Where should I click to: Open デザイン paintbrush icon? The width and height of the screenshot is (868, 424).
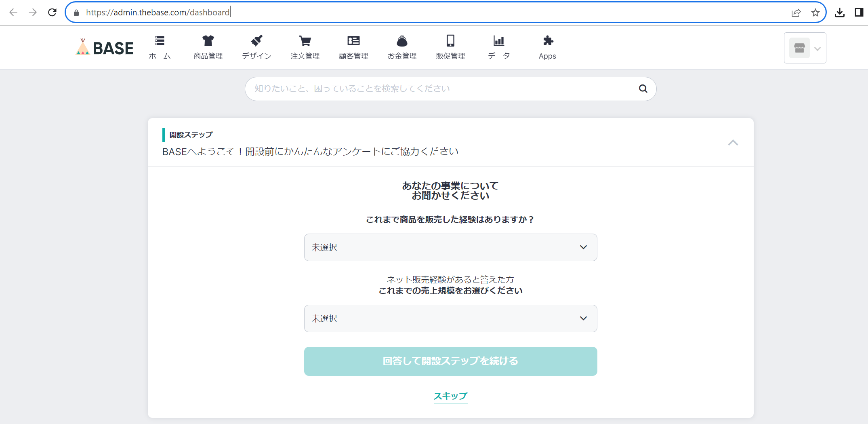pyautogui.click(x=256, y=41)
